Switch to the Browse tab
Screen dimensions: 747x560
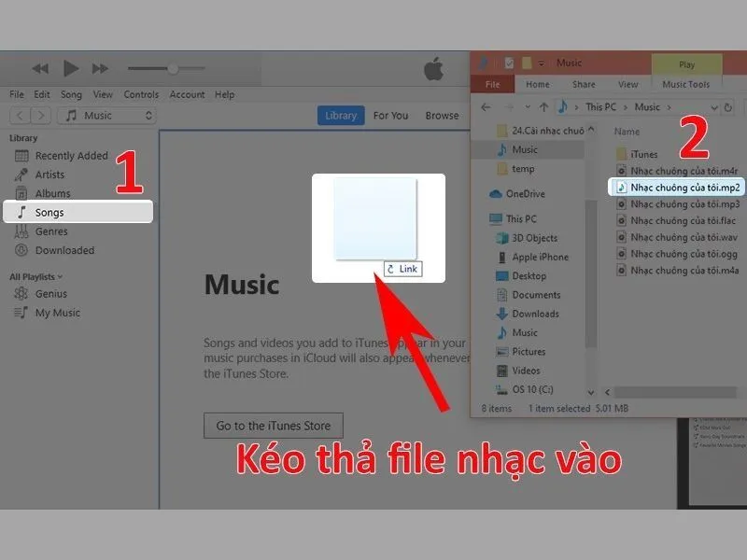pyautogui.click(x=442, y=115)
